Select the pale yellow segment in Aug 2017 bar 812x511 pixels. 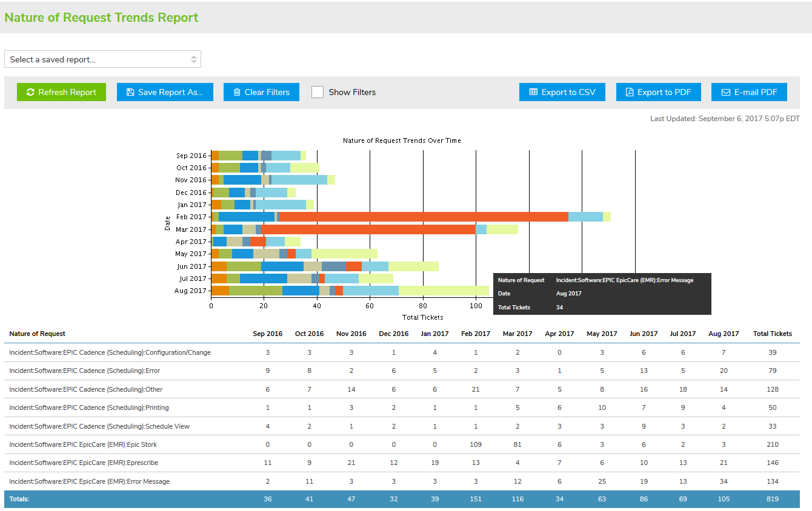pyautogui.click(x=444, y=291)
